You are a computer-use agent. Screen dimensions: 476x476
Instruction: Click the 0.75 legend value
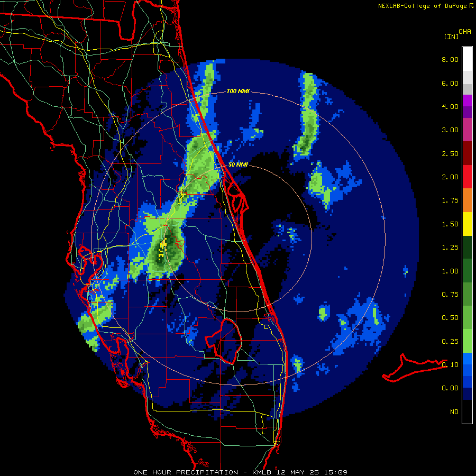point(450,295)
